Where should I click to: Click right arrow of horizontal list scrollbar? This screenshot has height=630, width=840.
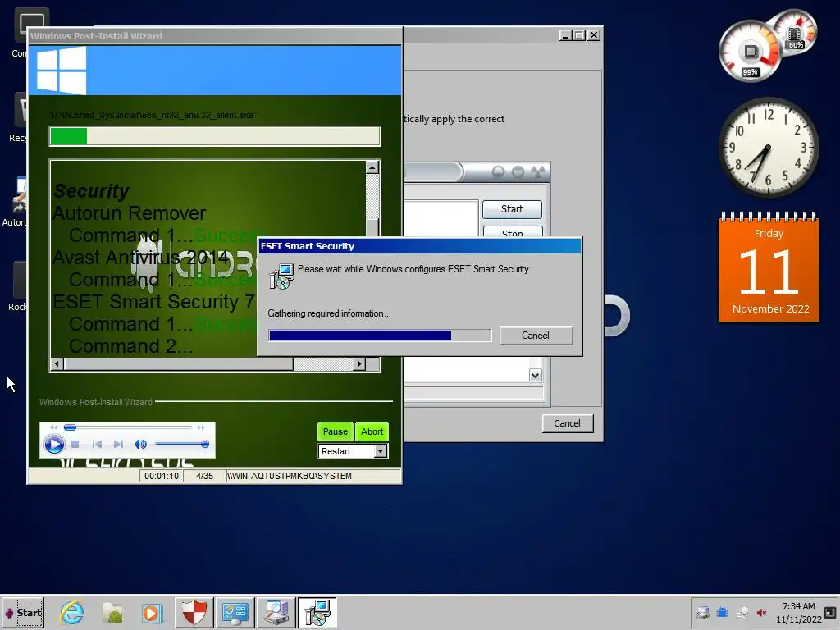[359, 364]
